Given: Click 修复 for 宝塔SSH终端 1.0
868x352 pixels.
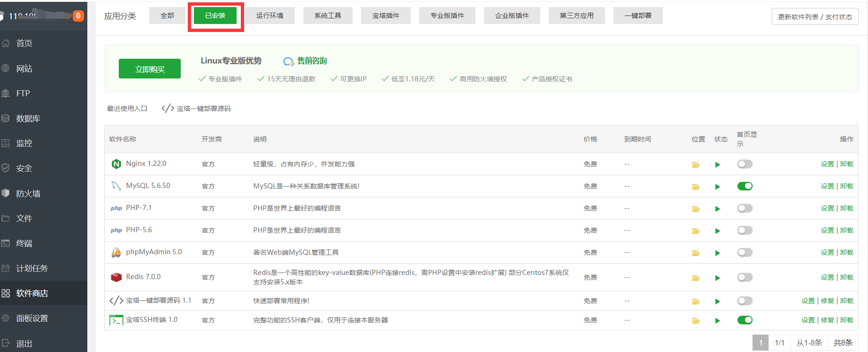Looking at the screenshot, I should click(827, 320).
